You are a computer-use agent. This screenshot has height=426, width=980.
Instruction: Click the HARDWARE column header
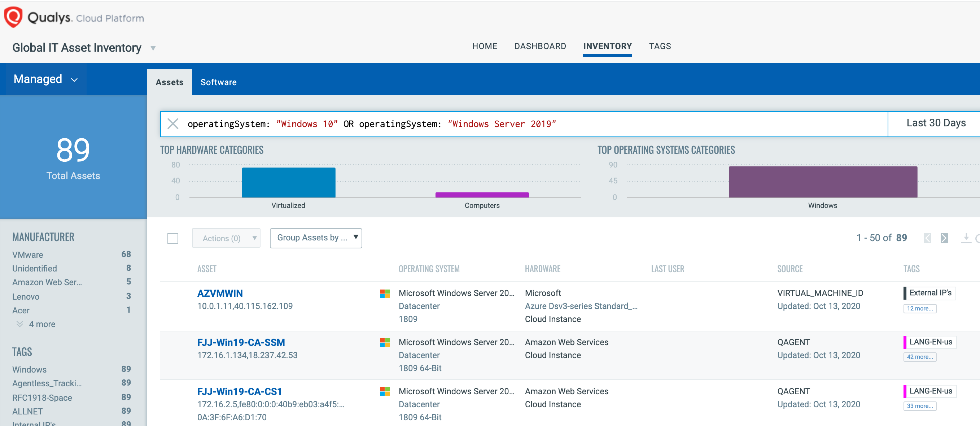pyautogui.click(x=543, y=269)
